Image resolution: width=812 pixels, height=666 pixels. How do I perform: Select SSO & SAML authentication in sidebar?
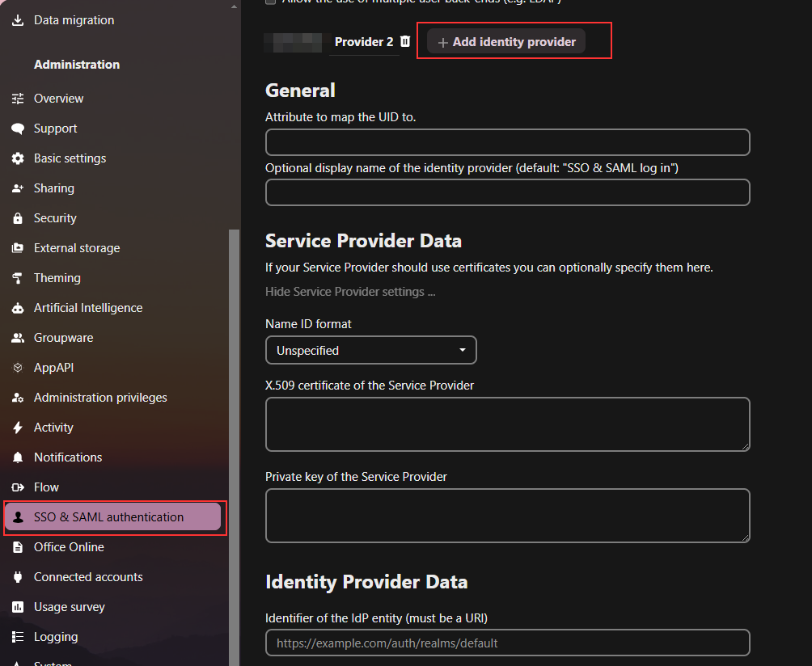click(x=112, y=517)
